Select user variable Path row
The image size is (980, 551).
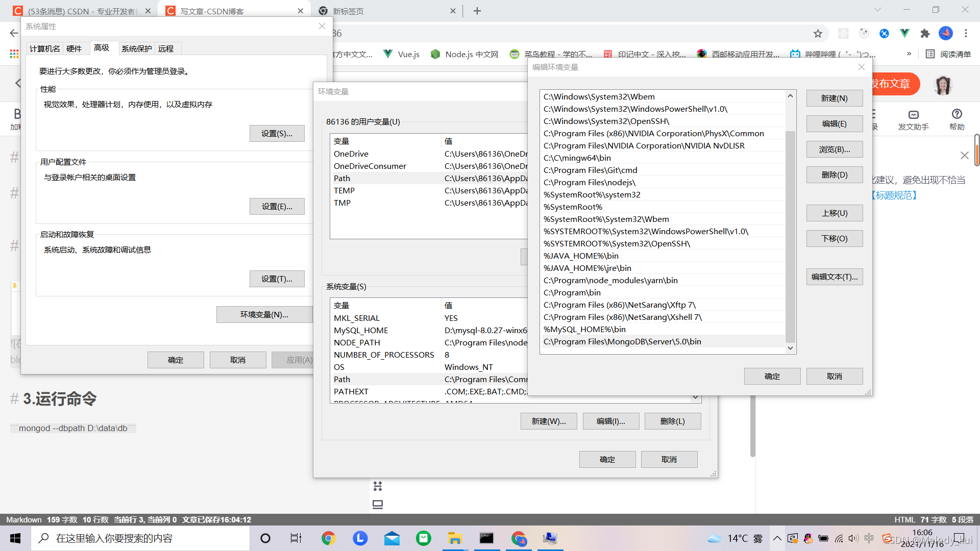pos(429,179)
